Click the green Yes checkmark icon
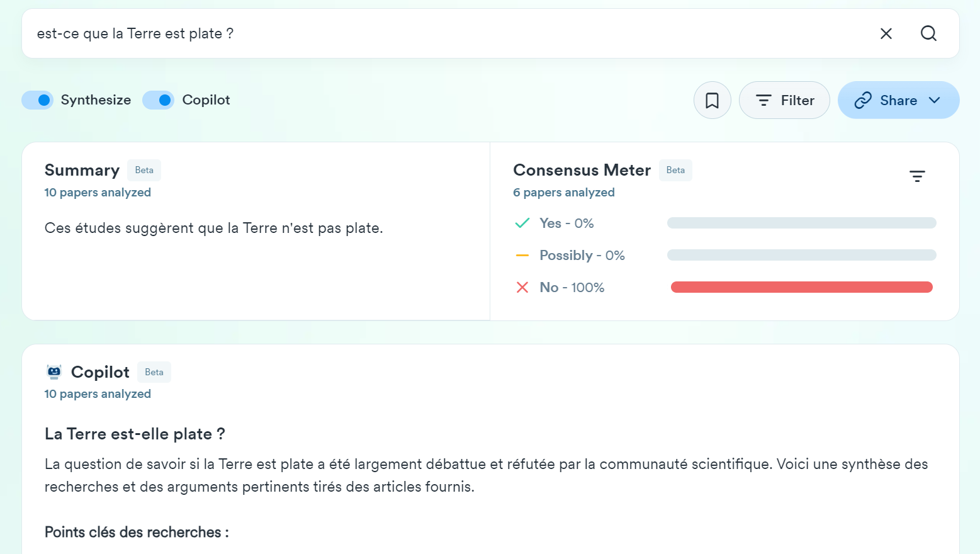980x554 pixels. [x=522, y=223]
